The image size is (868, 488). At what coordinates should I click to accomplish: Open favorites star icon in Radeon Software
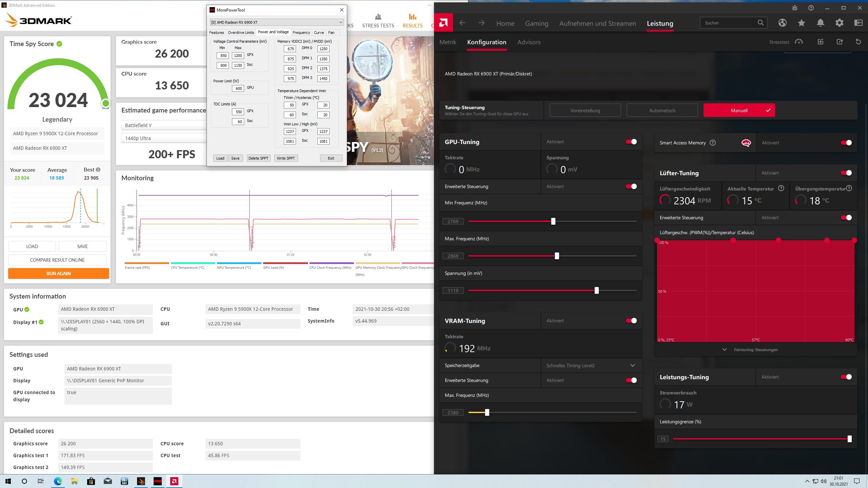click(802, 23)
